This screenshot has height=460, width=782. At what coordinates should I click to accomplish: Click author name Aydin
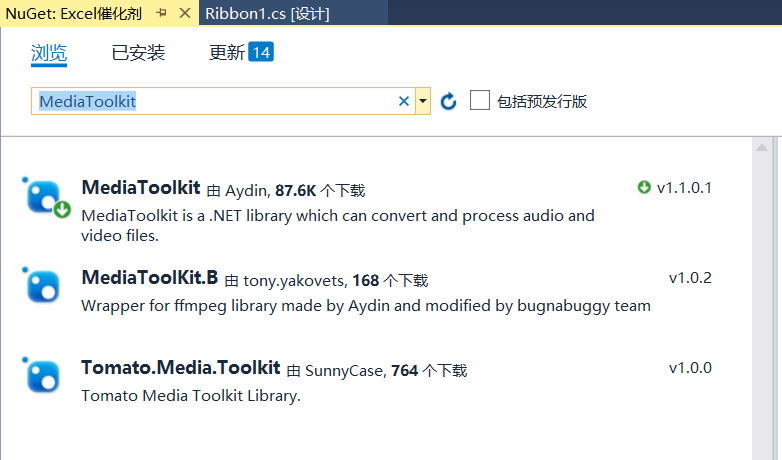tap(248, 191)
